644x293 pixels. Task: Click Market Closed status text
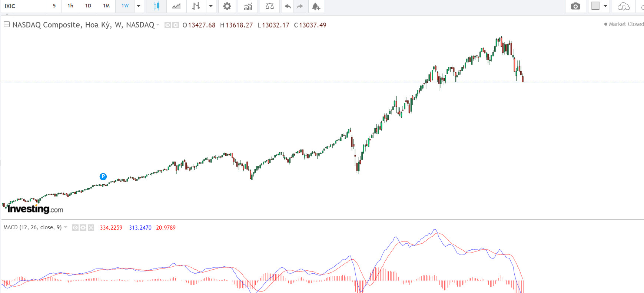click(626, 24)
